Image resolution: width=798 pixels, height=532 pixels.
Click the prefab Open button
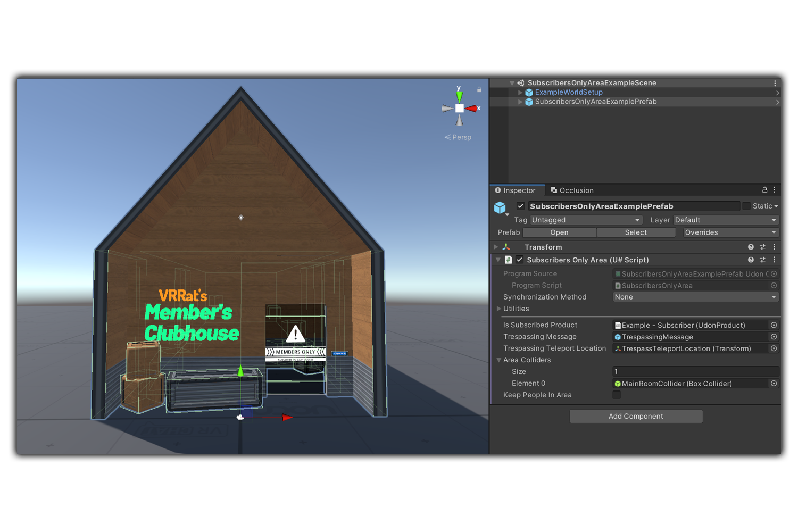[x=560, y=232]
